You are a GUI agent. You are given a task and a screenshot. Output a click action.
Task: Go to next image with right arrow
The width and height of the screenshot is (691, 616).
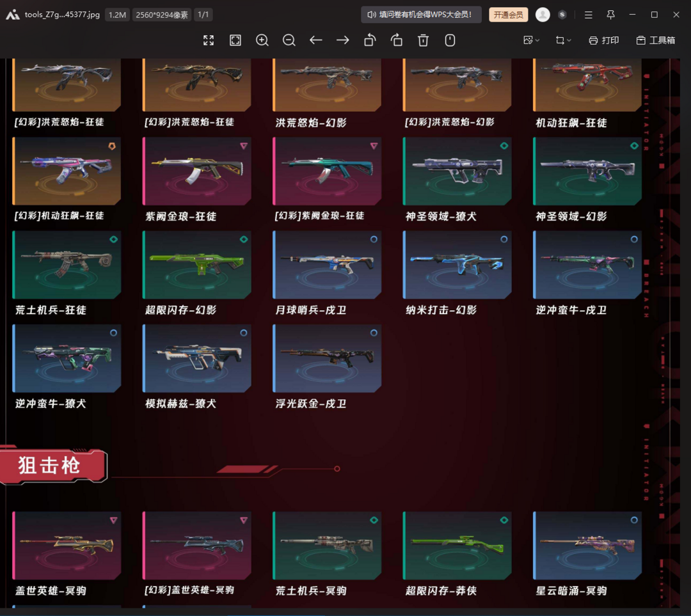pyautogui.click(x=343, y=40)
